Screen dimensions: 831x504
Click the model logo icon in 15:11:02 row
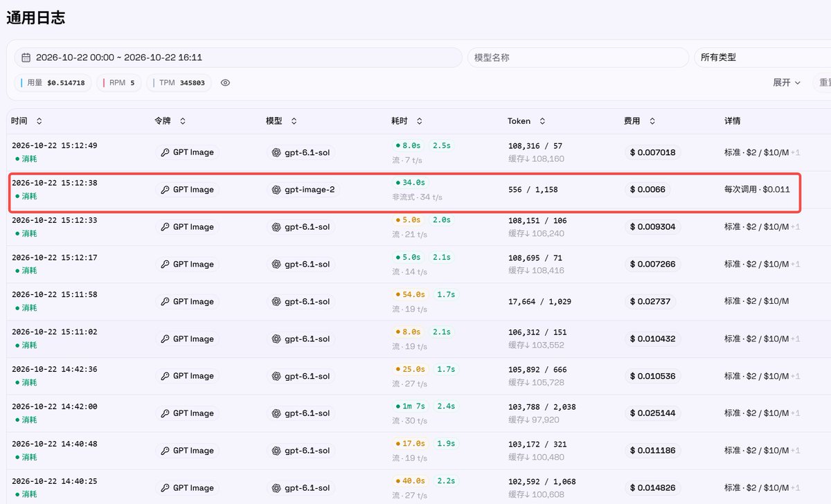point(276,339)
